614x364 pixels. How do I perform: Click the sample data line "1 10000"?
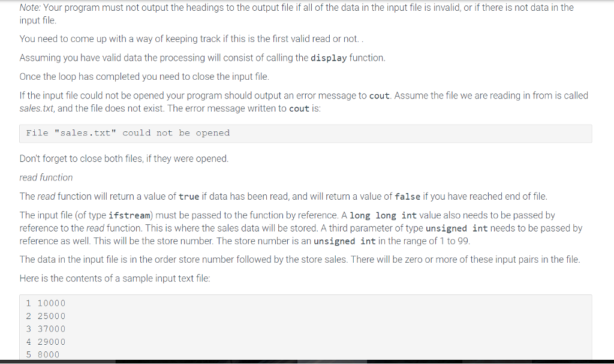click(46, 303)
